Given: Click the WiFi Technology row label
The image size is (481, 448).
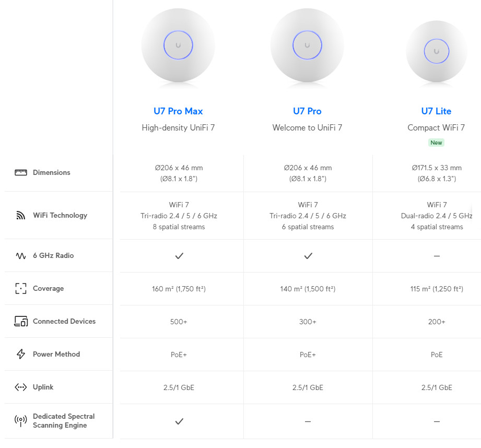Looking at the screenshot, I should [x=60, y=216].
